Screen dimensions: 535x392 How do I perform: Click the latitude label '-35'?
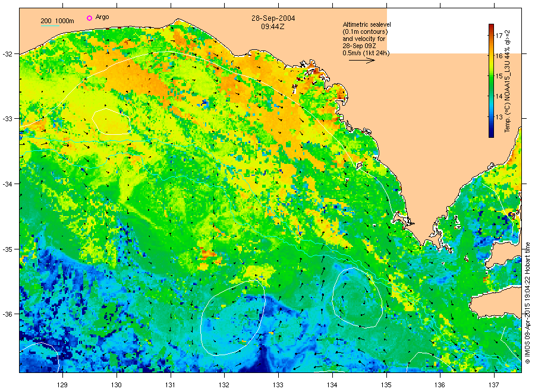[x=8, y=249]
